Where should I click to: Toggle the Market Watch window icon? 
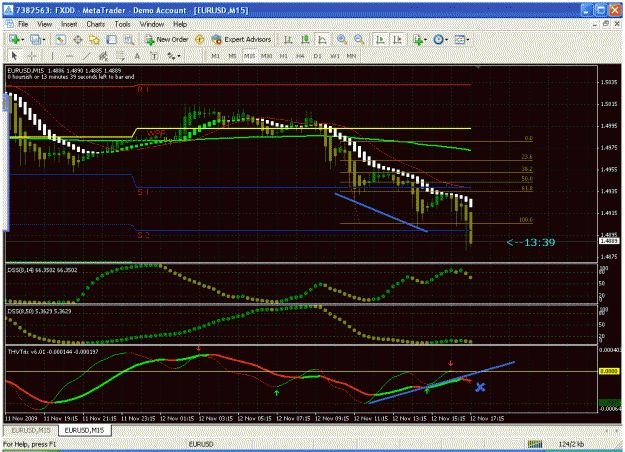click(x=61, y=39)
